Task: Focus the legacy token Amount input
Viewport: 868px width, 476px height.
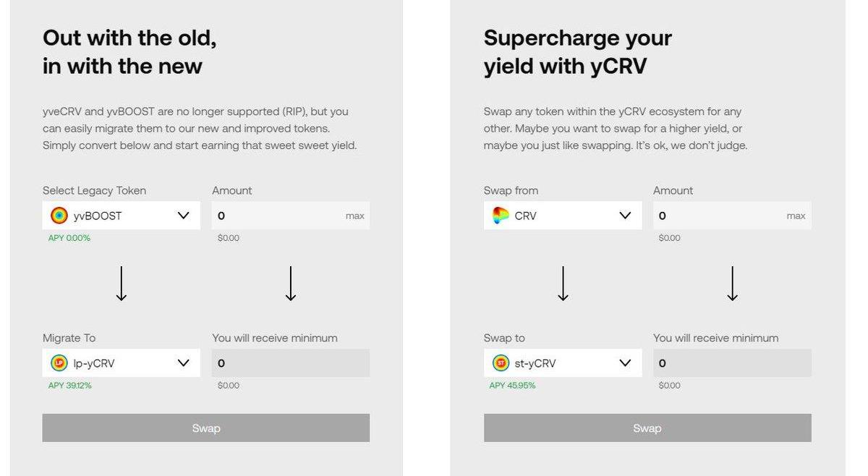Action: tap(275, 216)
